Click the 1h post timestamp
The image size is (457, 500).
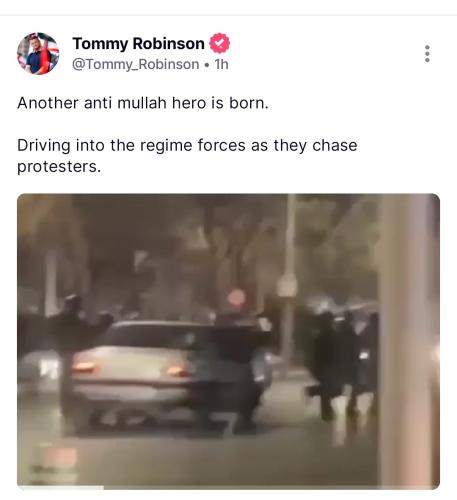[221, 64]
